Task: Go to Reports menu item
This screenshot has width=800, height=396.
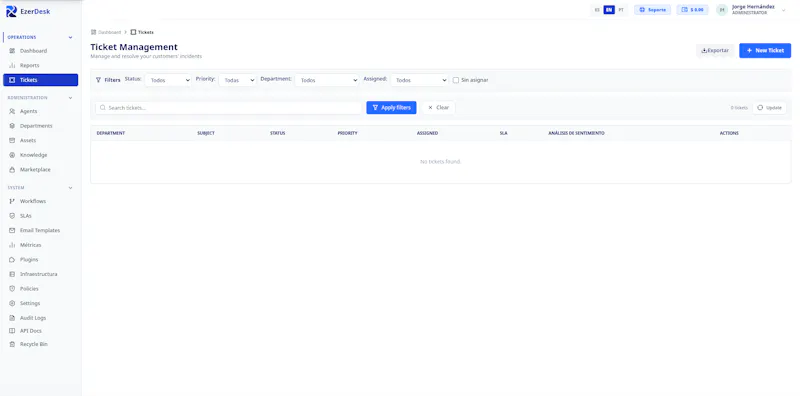Action: pos(40,65)
